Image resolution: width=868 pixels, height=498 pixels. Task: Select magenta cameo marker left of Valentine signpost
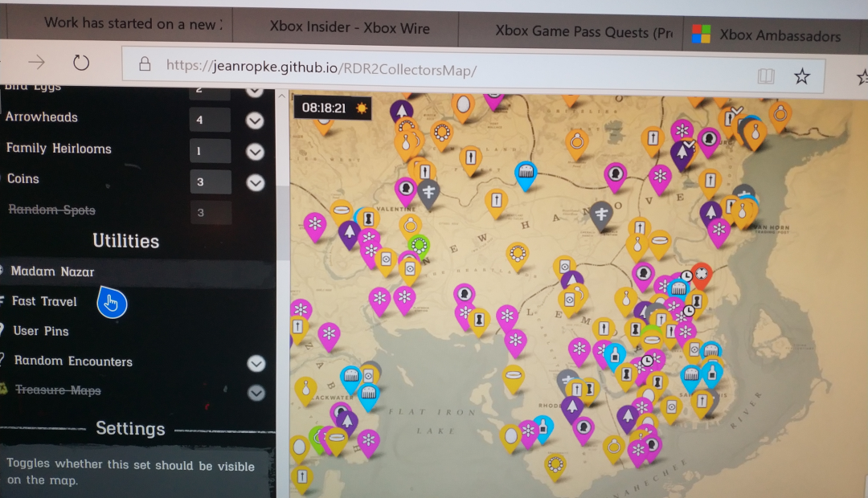coord(406,190)
